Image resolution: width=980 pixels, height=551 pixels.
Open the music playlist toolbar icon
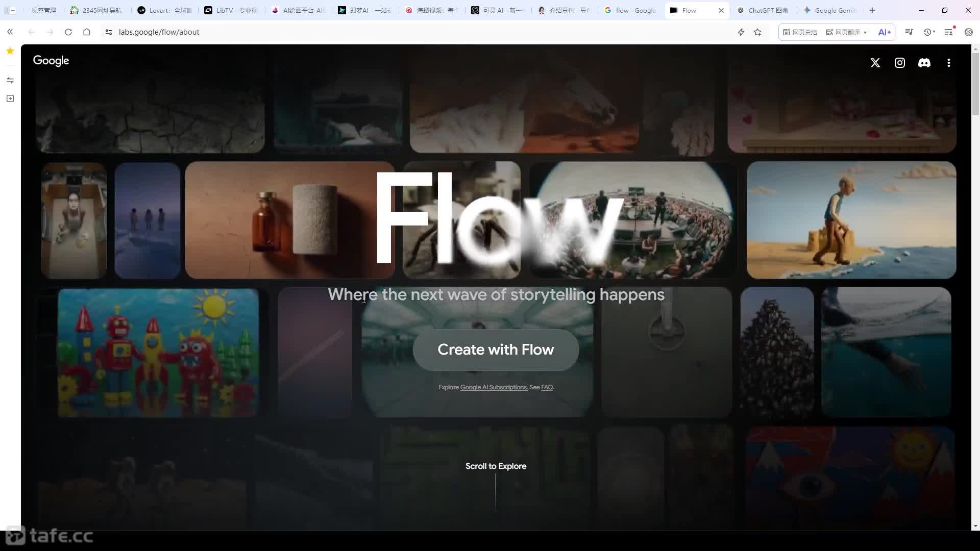coord(909,32)
